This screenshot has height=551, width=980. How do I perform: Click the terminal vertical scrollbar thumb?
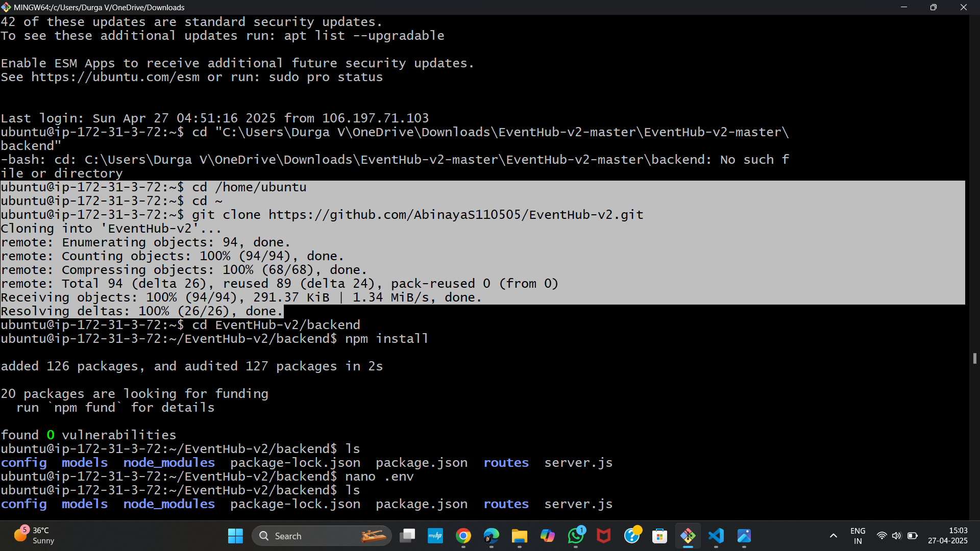pyautogui.click(x=974, y=359)
